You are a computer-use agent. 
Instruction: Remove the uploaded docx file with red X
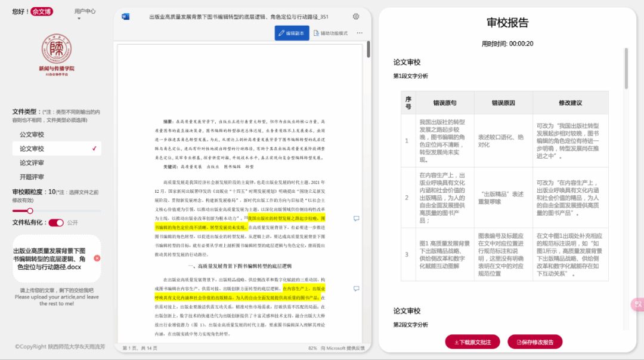click(x=97, y=259)
